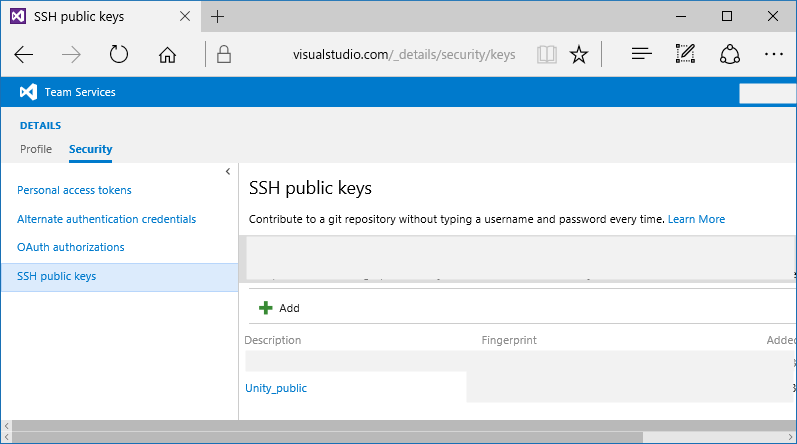The height and width of the screenshot is (444, 797).
Task: Make a web note pen icon
Action: click(x=685, y=54)
